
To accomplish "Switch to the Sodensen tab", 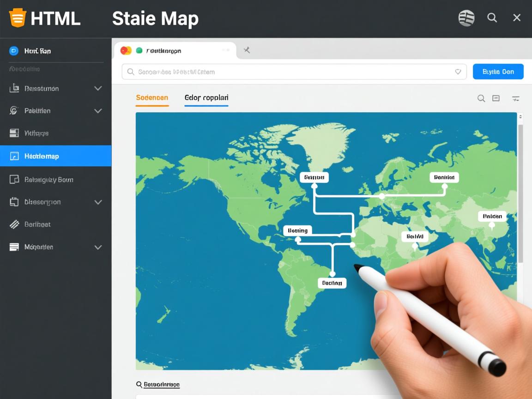I will click(x=152, y=98).
